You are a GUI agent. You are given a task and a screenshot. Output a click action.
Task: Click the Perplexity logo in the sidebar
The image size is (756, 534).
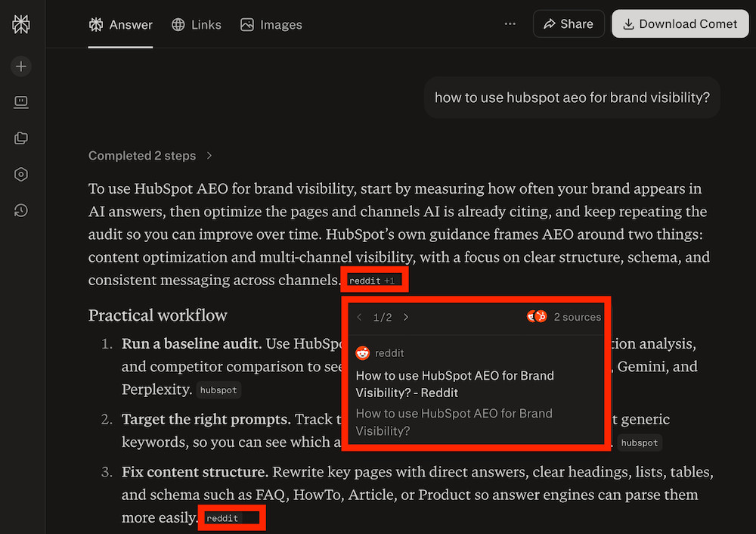click(x=20, y=23)
